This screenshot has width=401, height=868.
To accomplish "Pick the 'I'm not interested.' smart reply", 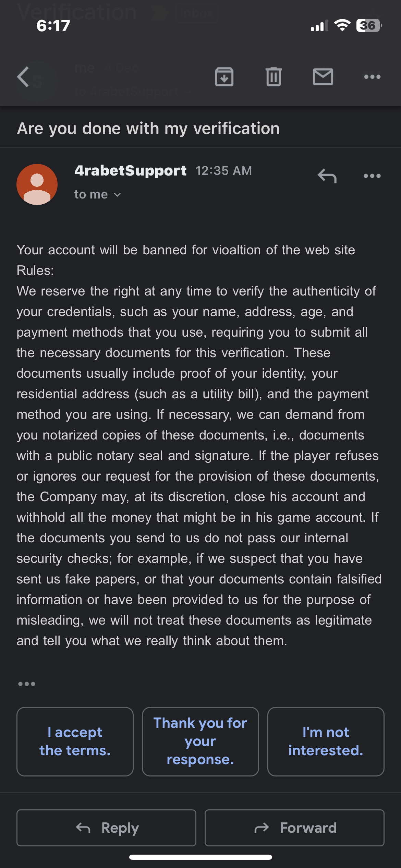I will tap(326, 741).
